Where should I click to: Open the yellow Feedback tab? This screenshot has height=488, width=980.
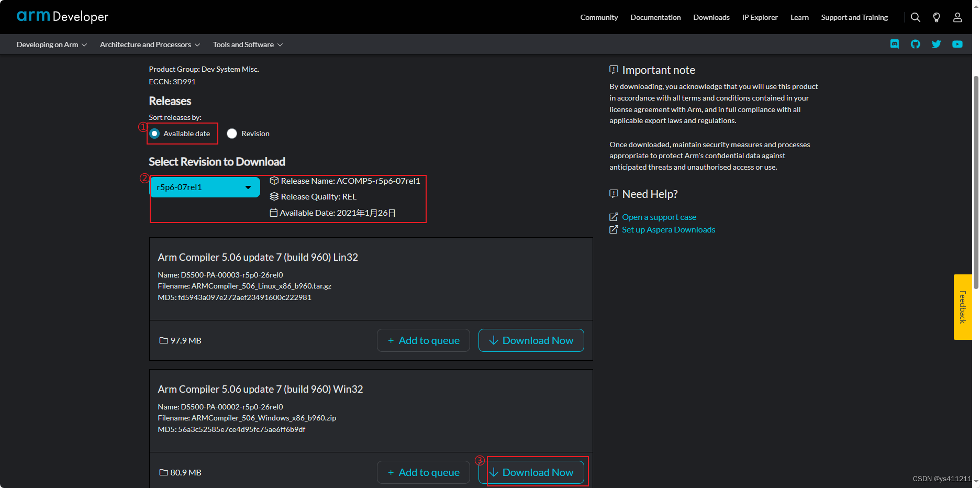pyautogui.click(x=963, y=307)
